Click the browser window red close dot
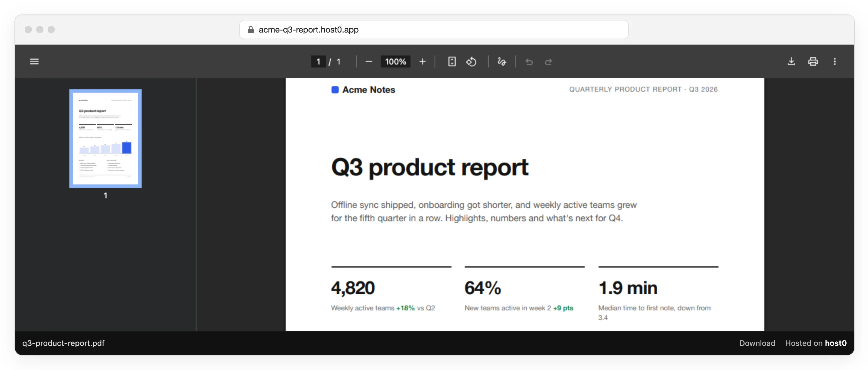Image resolution: width=868 pixels, height=370 pixels. pos(28,30)
